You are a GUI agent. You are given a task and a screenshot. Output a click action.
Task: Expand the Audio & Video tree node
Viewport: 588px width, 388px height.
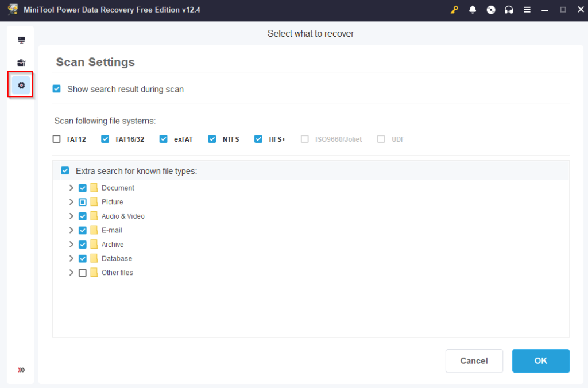click(71, 216)
